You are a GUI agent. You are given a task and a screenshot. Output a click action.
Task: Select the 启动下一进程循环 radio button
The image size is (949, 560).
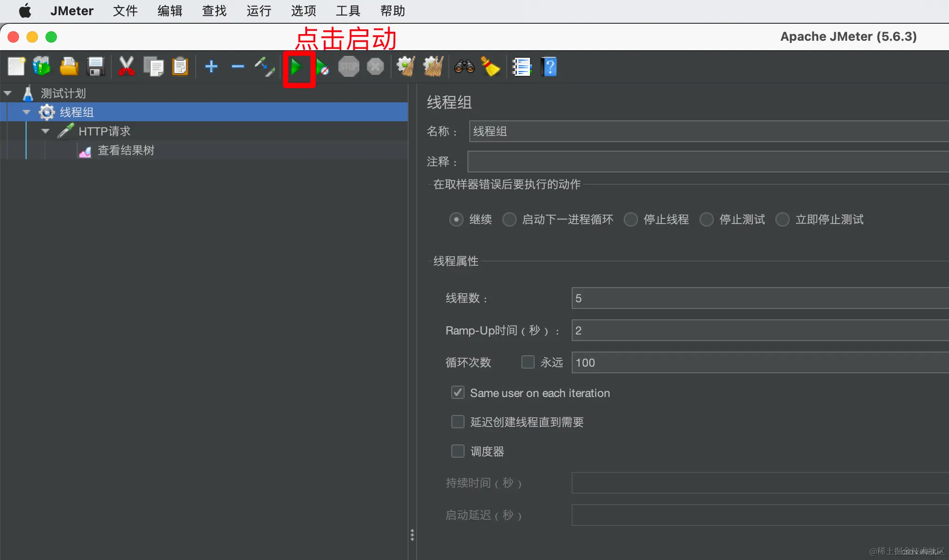point(509,219)
